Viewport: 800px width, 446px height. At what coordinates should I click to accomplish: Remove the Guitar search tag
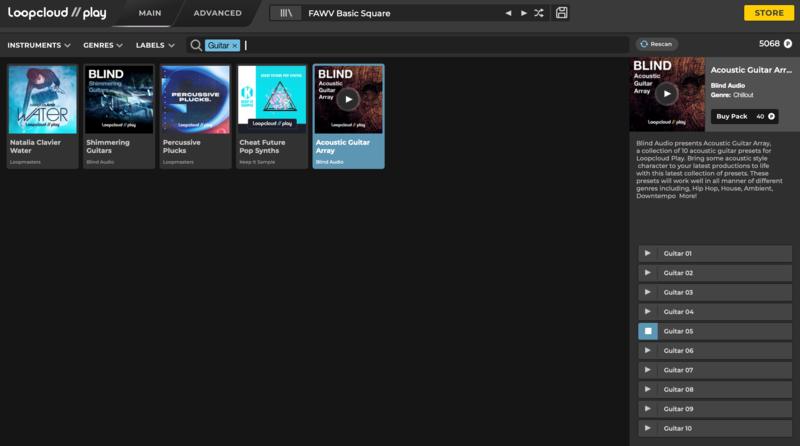235,46
